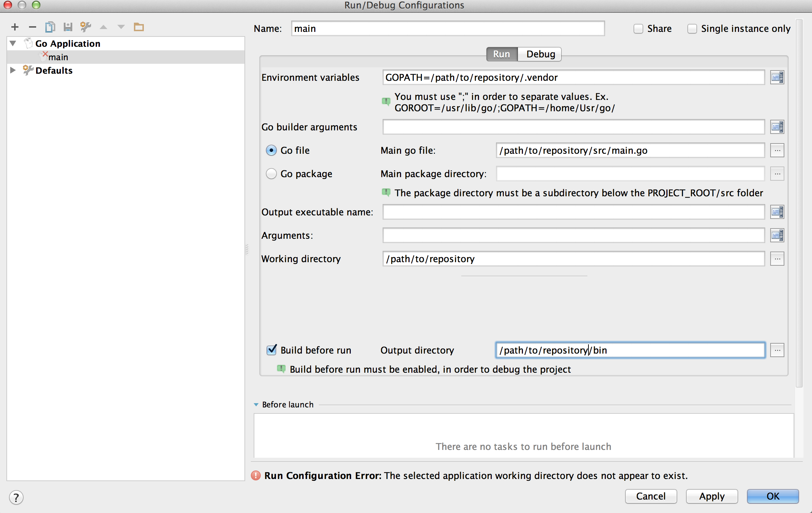Open the edit defaults wrench icon
The image size is (812, 513).
(85, 27)
